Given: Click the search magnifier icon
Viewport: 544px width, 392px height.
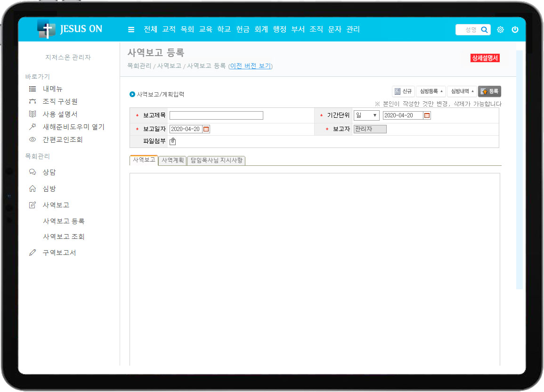Looking at the screenshot, I should coord(484,30).
